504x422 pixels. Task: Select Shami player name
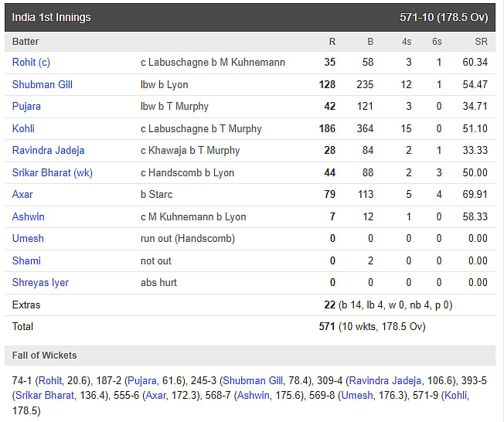26,260
